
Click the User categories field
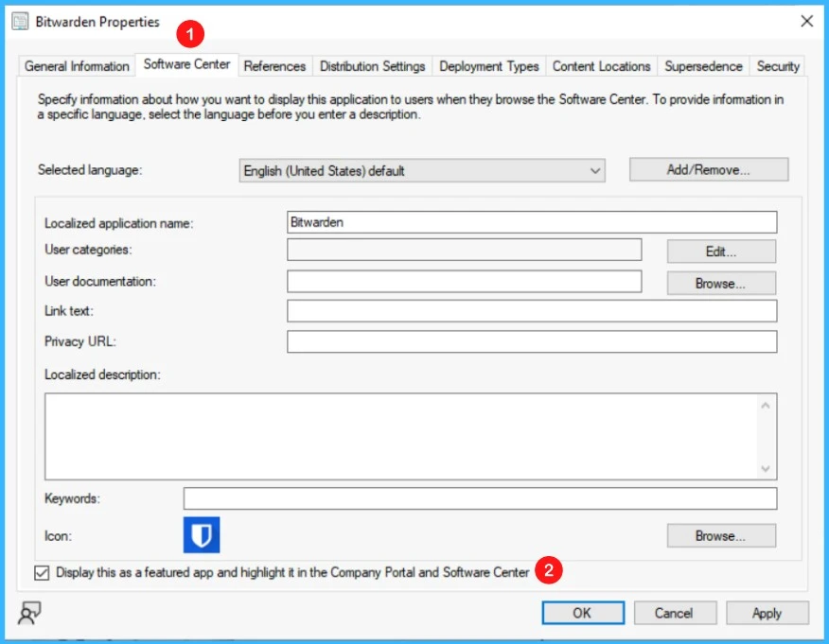[465, 250]
